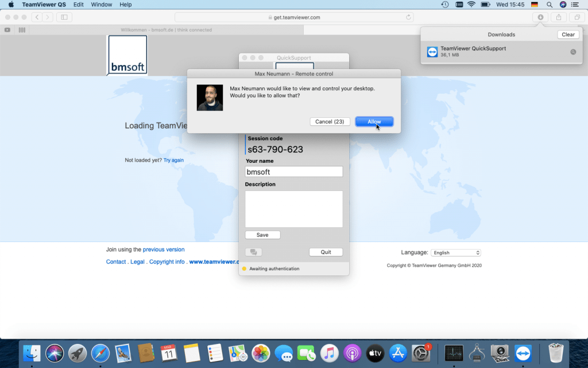Open Notes icon in Dock
The width and height of the screenshot is (588, 368).
192,354
